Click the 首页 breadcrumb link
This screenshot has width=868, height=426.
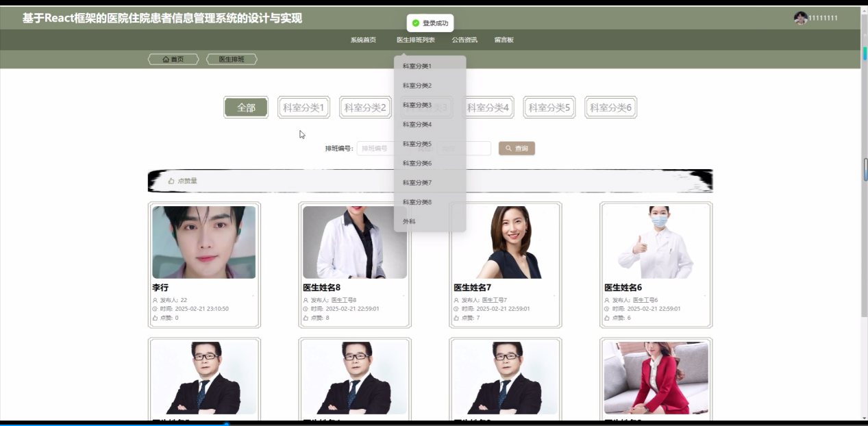coord(173,60)
